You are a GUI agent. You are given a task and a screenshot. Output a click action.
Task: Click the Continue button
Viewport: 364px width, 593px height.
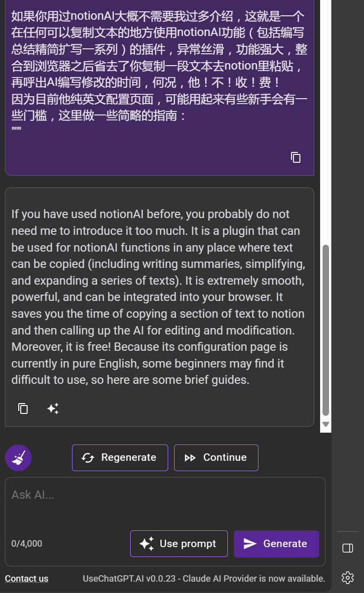[x=216, y=458]
